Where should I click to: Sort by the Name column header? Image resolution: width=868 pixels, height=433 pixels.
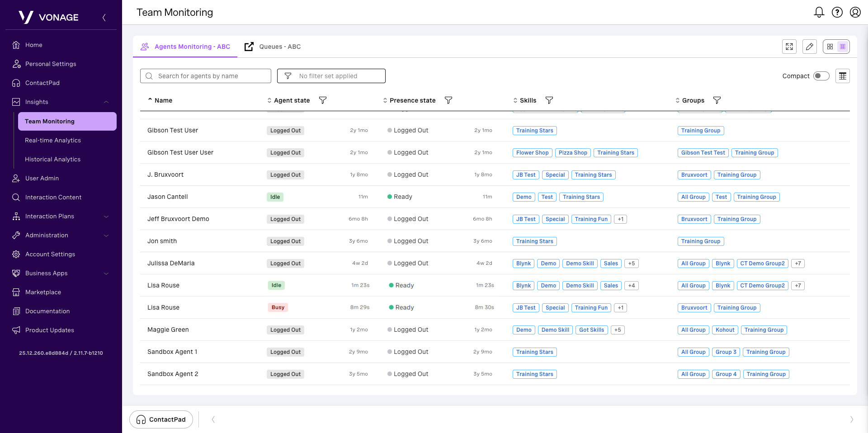163,100
